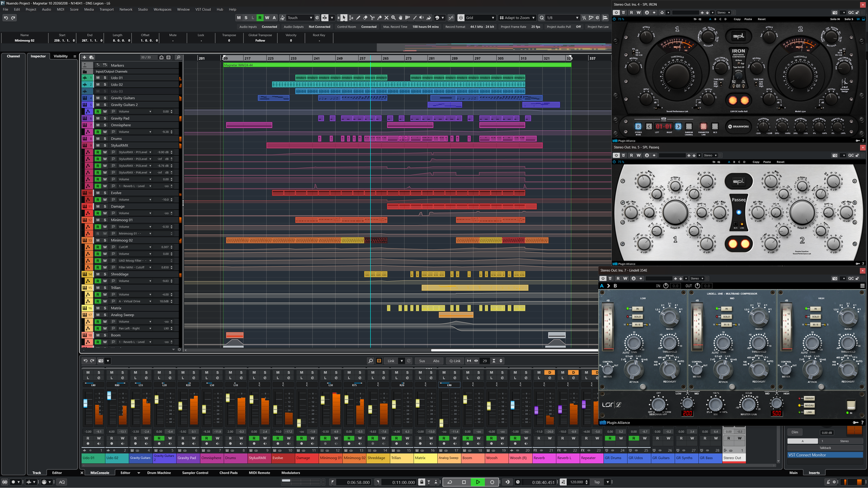The image size is (868, 488).
Task: Open the Touch automation mode dropdown
Action: (x=299, y=18)
